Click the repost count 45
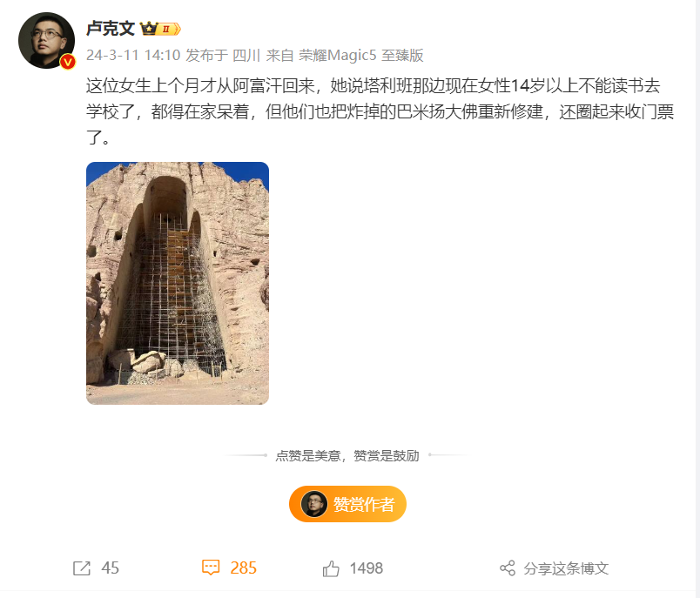This screenshot has height=598, width=700. point(110,568)
